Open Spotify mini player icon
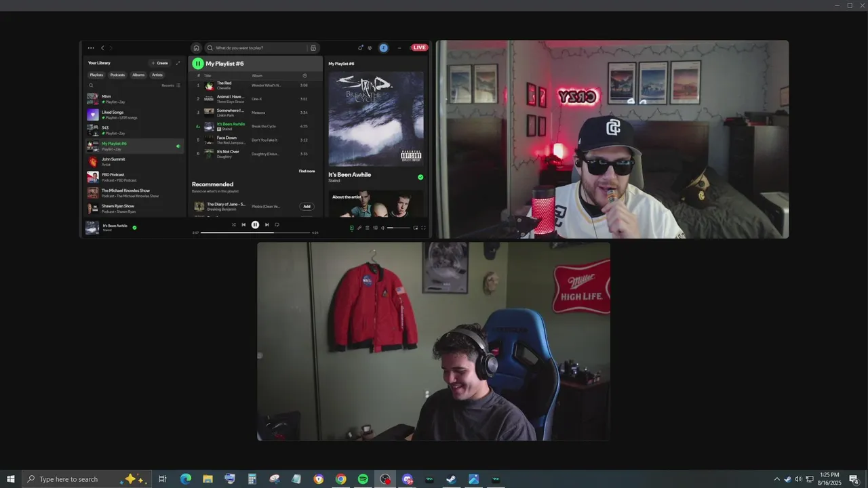Viewport: 868px width, 488px height. point(416,228)
